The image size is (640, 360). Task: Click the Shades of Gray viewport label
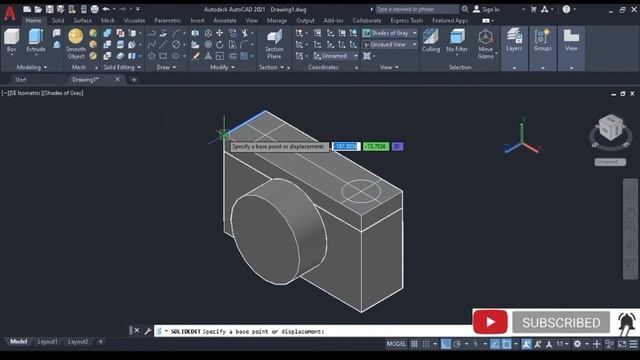[x=63, y=93]
